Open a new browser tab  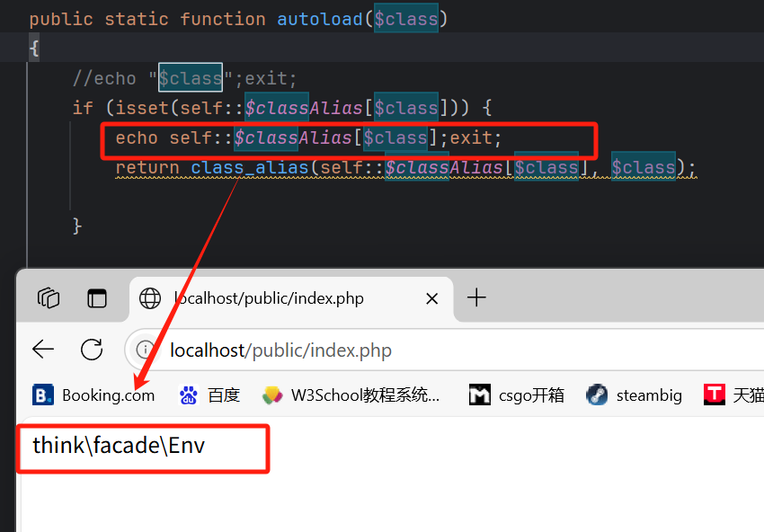point(476,297)
